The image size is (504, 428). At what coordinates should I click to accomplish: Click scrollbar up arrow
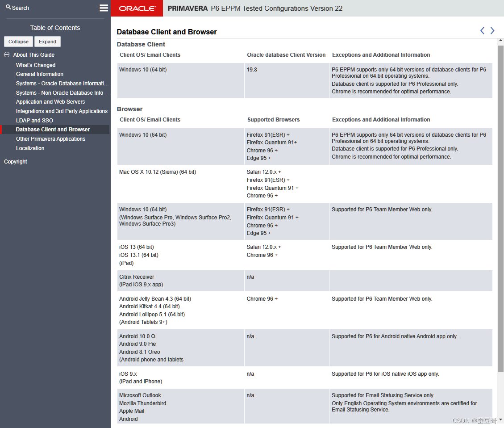(500, 41)
